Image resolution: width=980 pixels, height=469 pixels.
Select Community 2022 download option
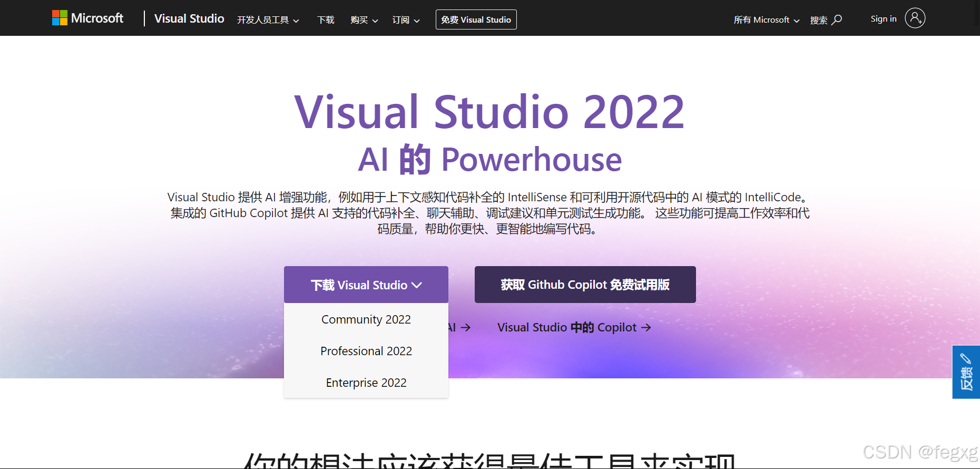pos(366,319)
